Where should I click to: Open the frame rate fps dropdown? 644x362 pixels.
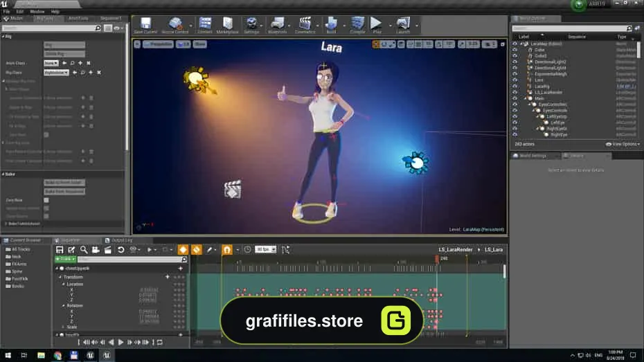point(265,250)
